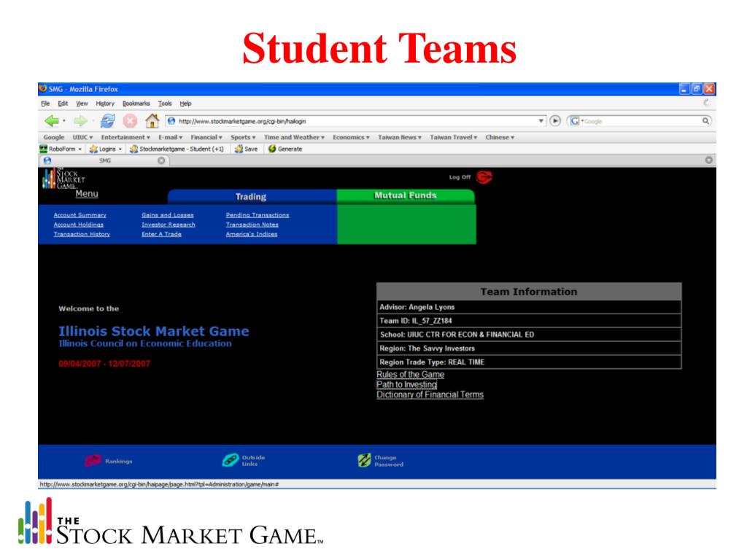This screenshot has width=747, height=560.
Task: Expand the Entertainment bookmarks folder
Action: [x=125, y=137]
